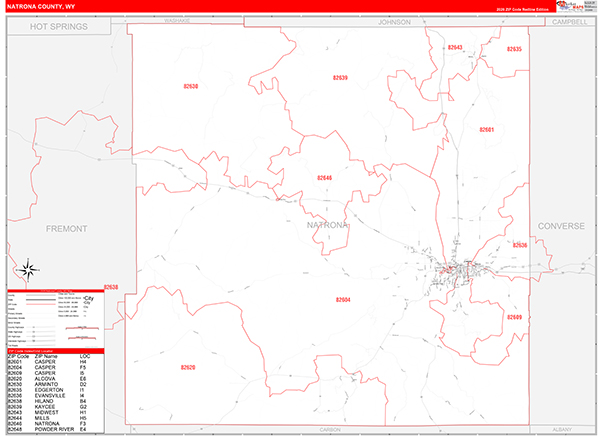Click the CARBON county label

[330, 430]
